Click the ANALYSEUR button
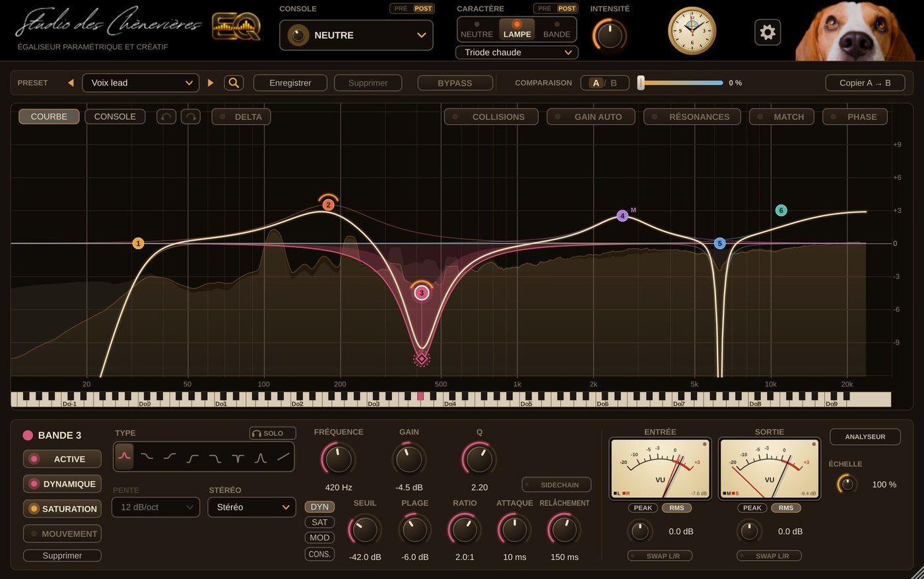Screen dimensions: 924x579 [865, 437]
